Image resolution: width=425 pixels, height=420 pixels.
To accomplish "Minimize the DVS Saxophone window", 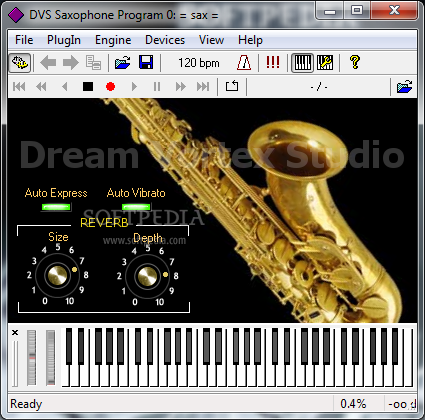I will [x=330, y=11].
